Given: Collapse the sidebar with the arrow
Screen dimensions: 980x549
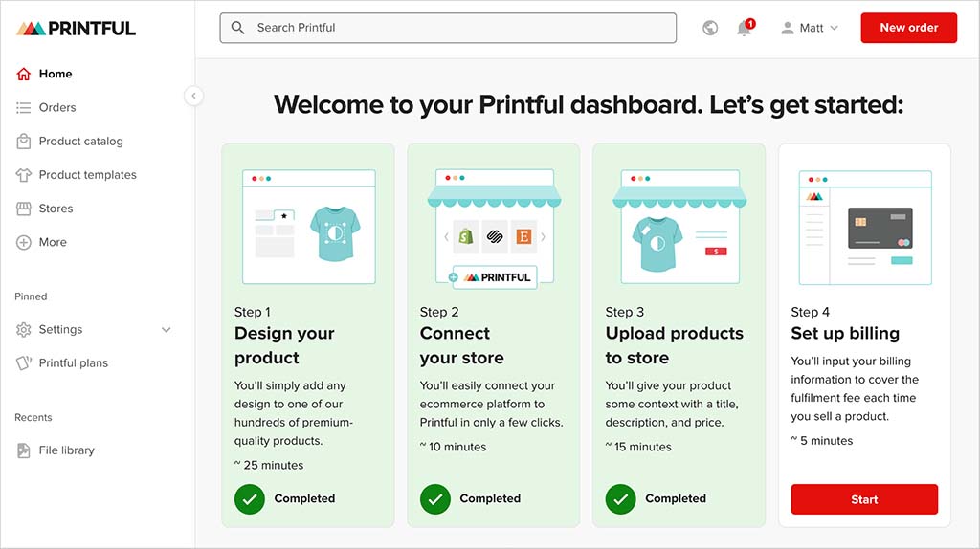Looking at the screenshot, I should [x=193, y=96].
